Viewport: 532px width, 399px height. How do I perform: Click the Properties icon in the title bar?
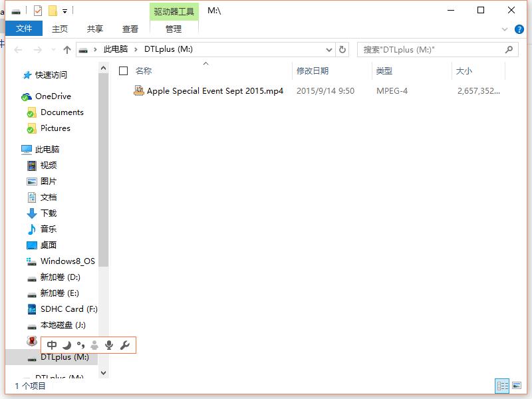click(38, 10)
